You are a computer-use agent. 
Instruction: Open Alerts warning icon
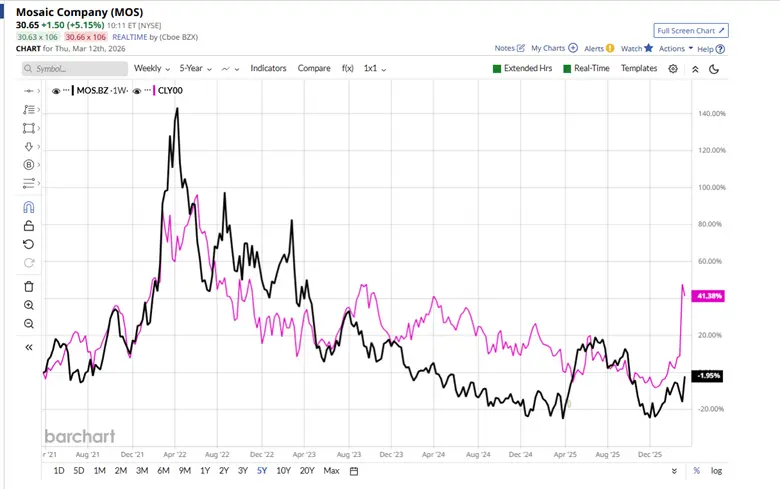coord(610,48)
